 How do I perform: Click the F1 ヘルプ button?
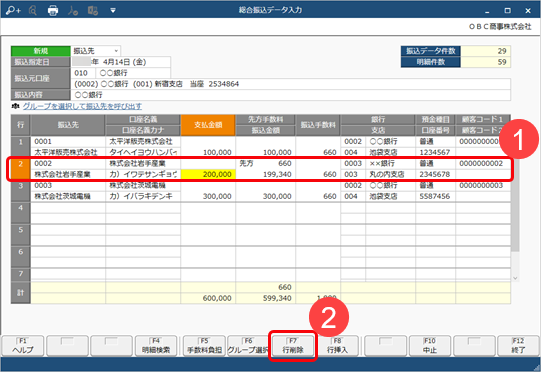(23, 345)
